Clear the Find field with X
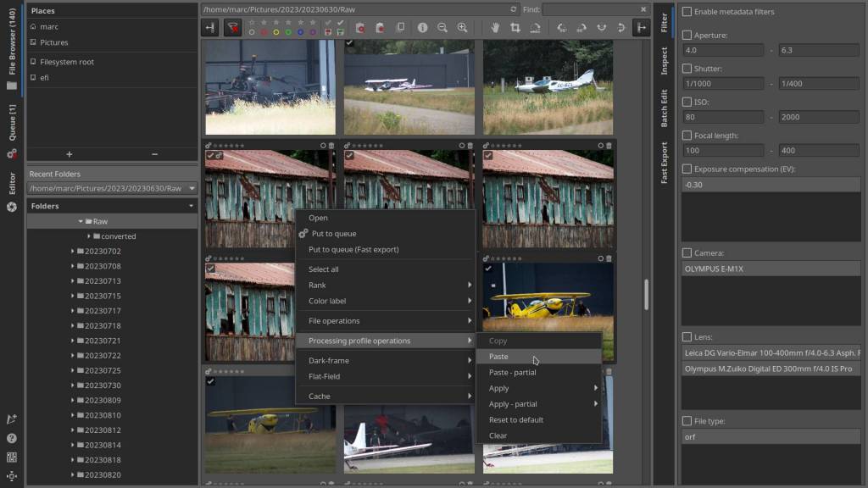The image size is (868, 488). point(643,9)
